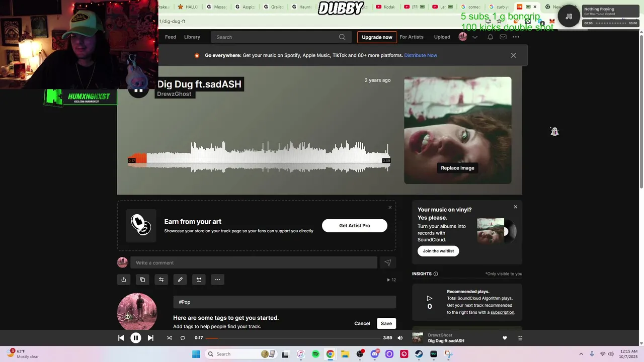This screenshot has height=362, width=644.
Task: Pause the track from the bottom player bar
Action: 136,338
